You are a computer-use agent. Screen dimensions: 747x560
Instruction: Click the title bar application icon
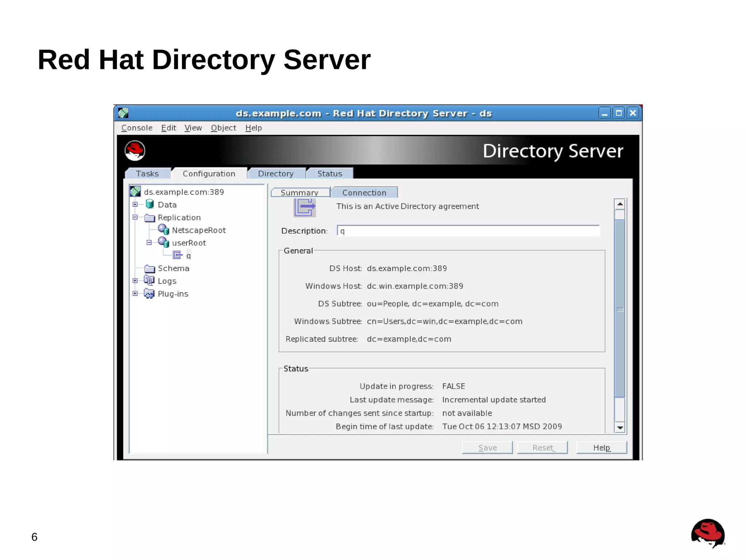click(123, 113)
